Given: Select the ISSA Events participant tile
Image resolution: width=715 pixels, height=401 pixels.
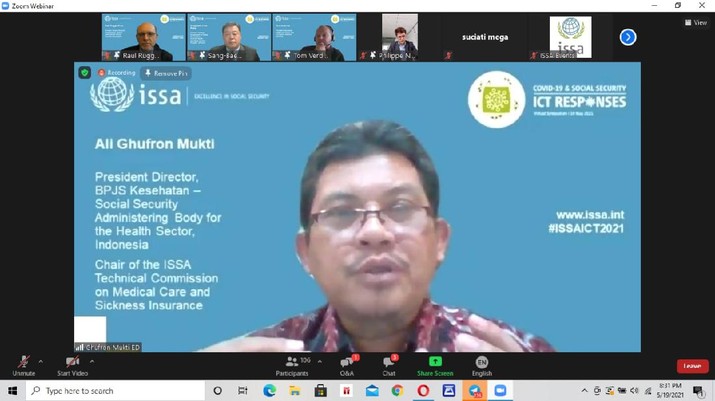Looking at the screenshot, I should click(570, 37).
